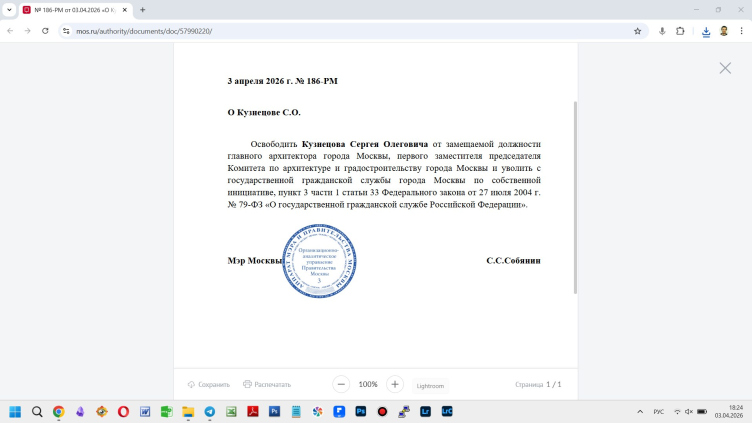The width and height of the screenshot is (752, 423).
Task: Click Сохранить to save the document
Action: pyautogui.click(x=209, y=384)
